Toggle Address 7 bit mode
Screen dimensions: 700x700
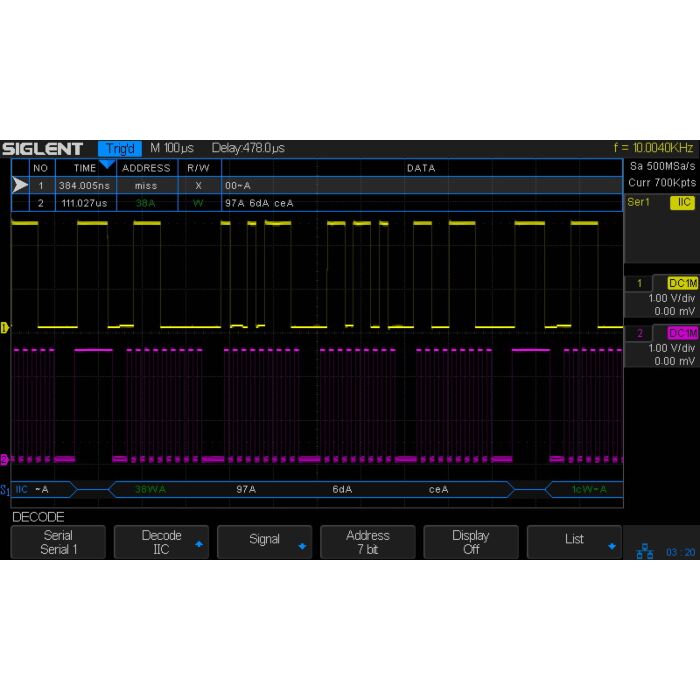tap(367, 542)
